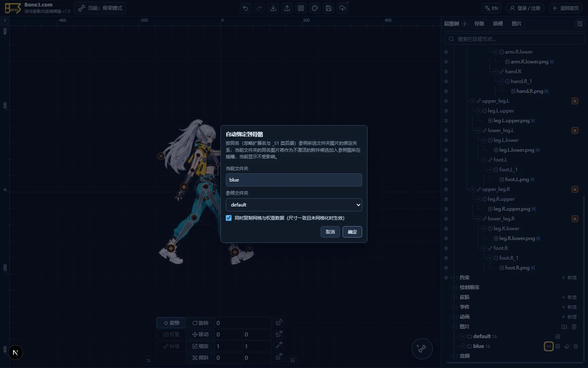
Task: Click the 当前文件夹 field containing blue
Action: click(x=294, y=180)
